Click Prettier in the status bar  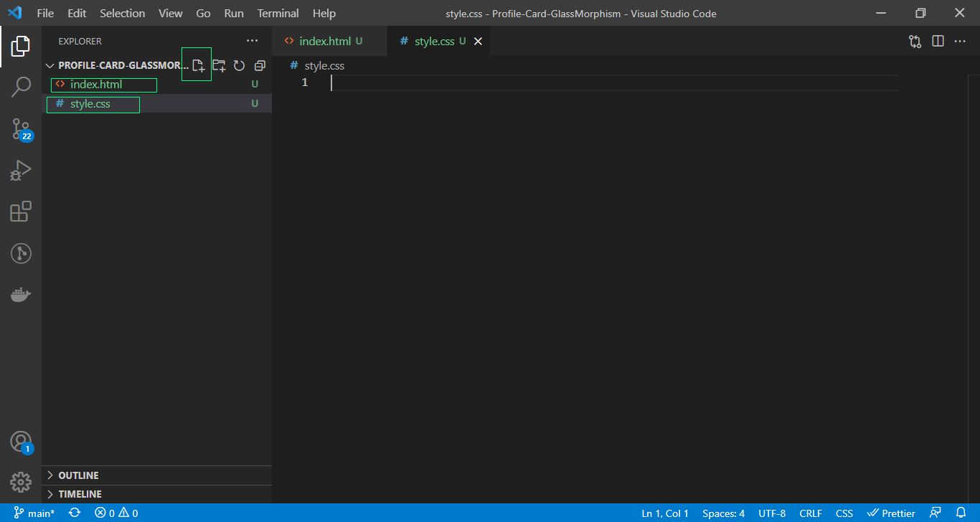point(891,513)
